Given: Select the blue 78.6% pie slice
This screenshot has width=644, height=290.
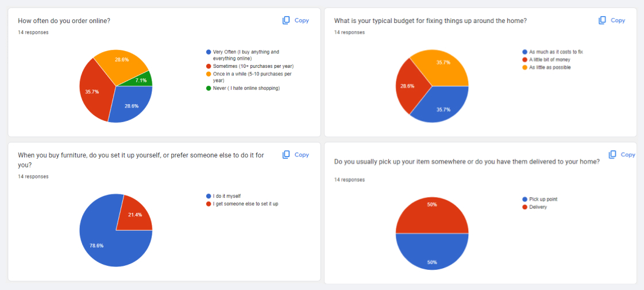Looking at the screenshot, I should 106,242.
